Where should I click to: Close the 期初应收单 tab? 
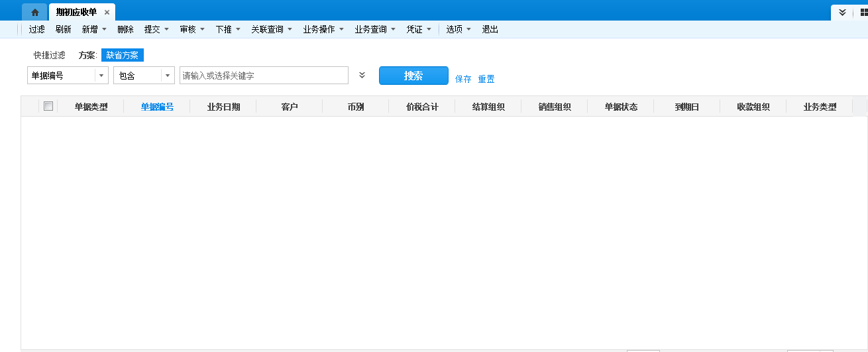tap(107, 12)
